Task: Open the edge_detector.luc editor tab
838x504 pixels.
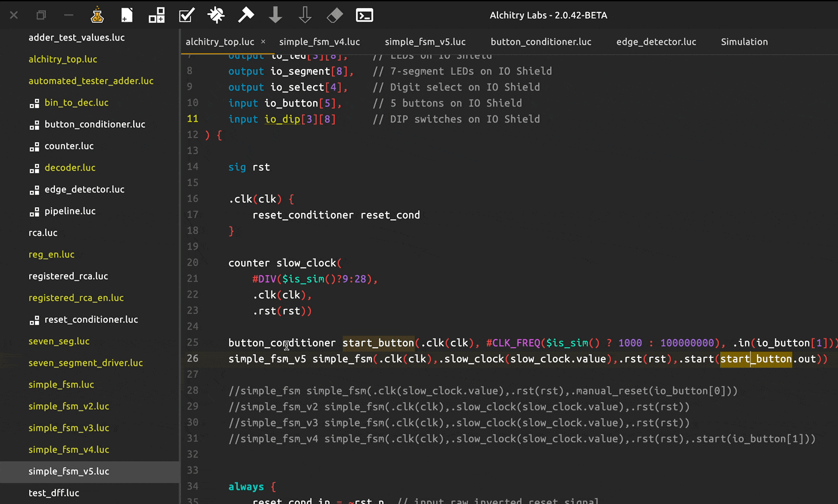Action: (x=656, y=42)
